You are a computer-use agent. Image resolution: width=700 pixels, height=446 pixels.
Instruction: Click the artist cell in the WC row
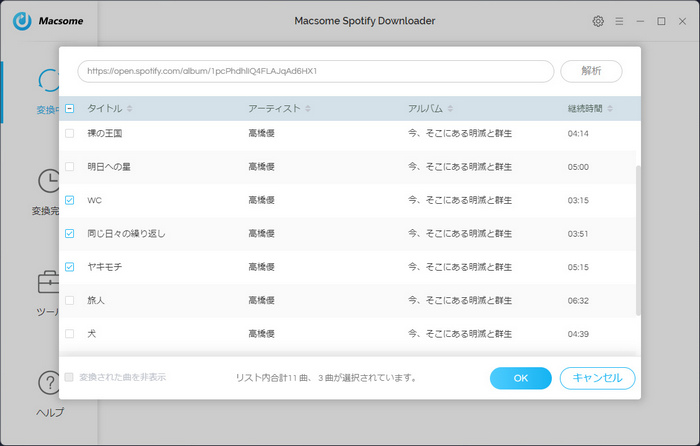(x=262, y=200)
